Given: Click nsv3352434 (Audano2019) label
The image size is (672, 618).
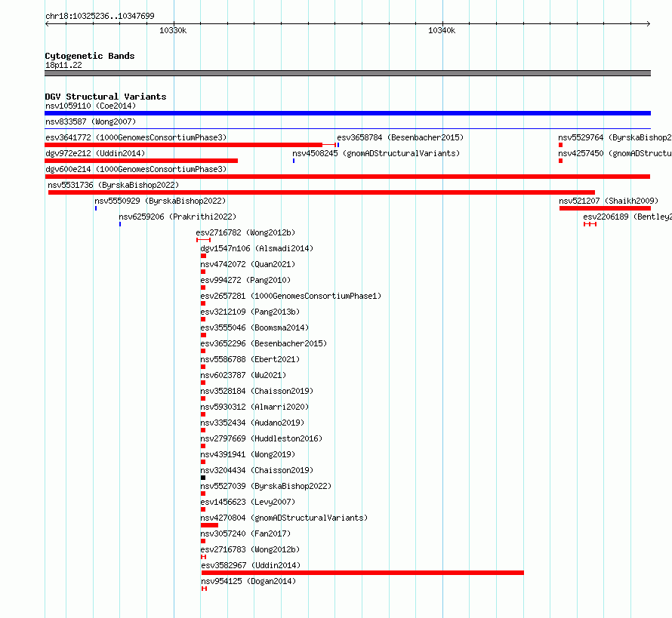Looking at the screenshot, I should tap(252, 423).
